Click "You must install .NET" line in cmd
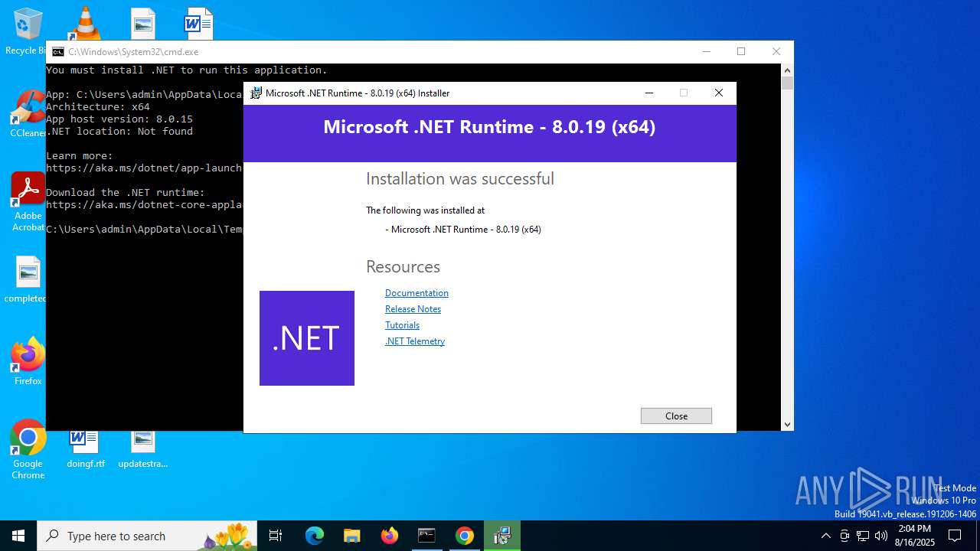Viewport: 980px width, 551px height. click(187, 70)
